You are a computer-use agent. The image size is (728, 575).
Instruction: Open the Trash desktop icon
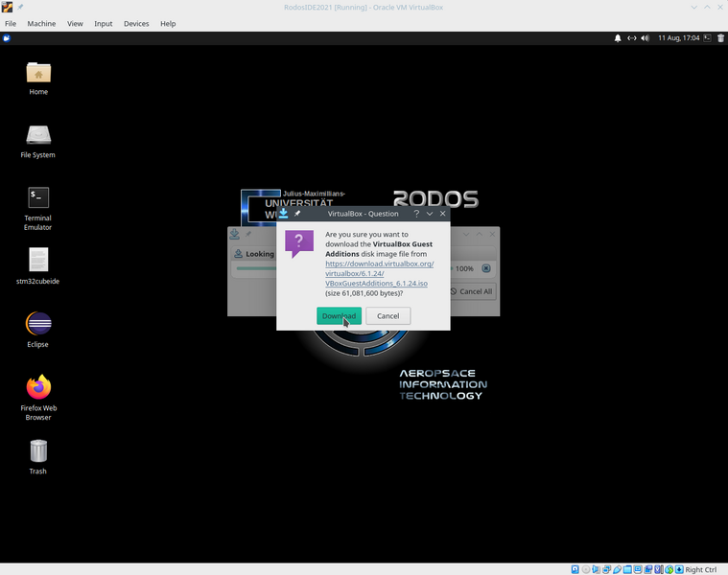[x=38, y=450]
